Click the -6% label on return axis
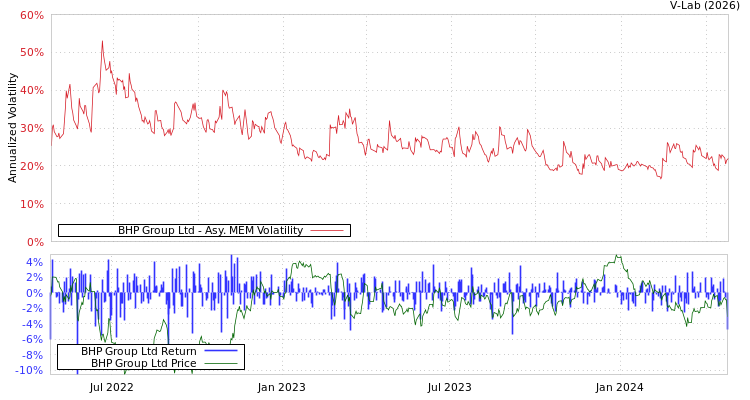 [x=33, y=340]
